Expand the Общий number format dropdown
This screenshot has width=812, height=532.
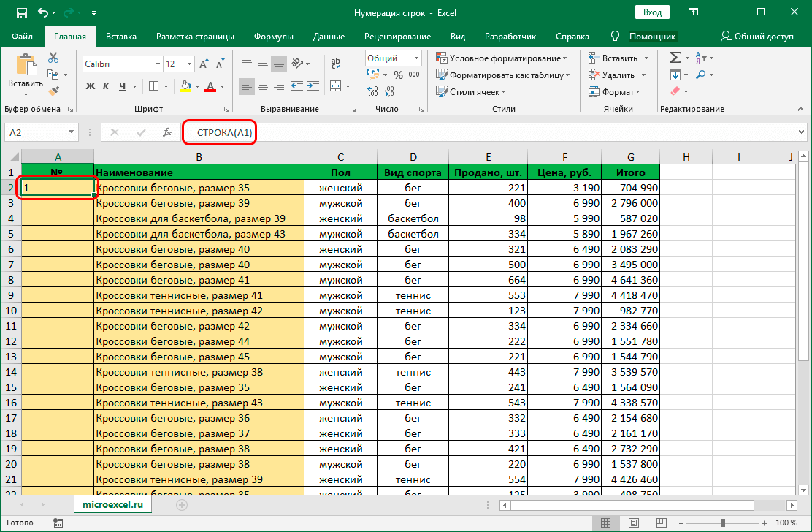tap(415, 58)
